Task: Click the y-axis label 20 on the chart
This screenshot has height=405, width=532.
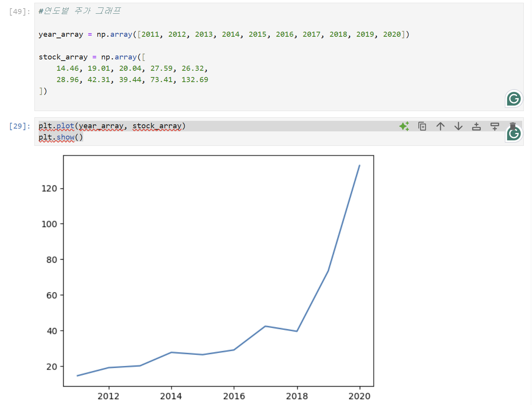Action: point(52,367)
